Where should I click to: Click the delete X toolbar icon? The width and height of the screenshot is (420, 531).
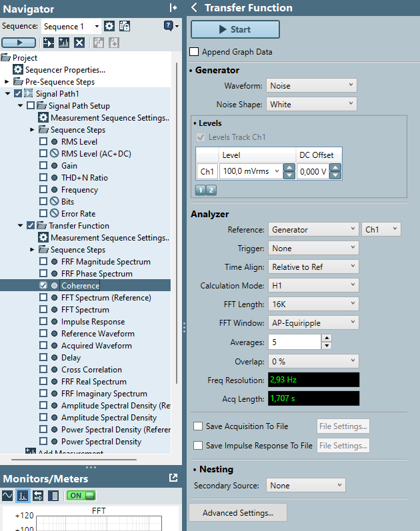[79, 43]
